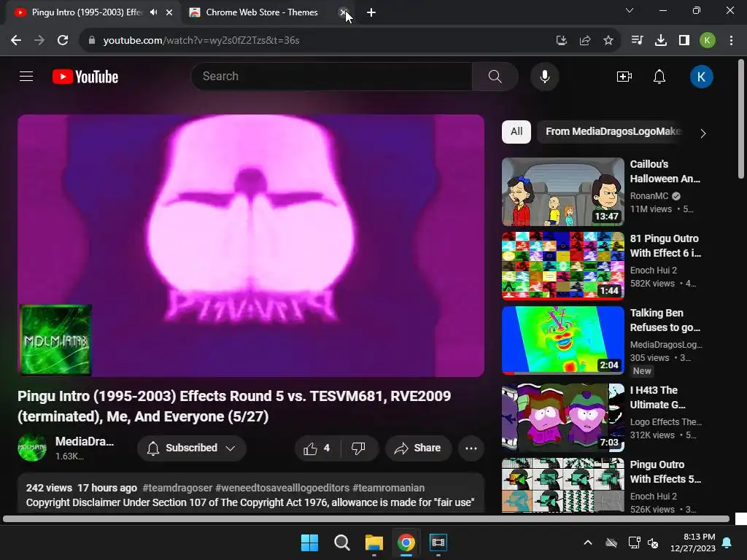747x560 pixels.
Task: Open the RonanMC channel name
Action: coord(649,196)
